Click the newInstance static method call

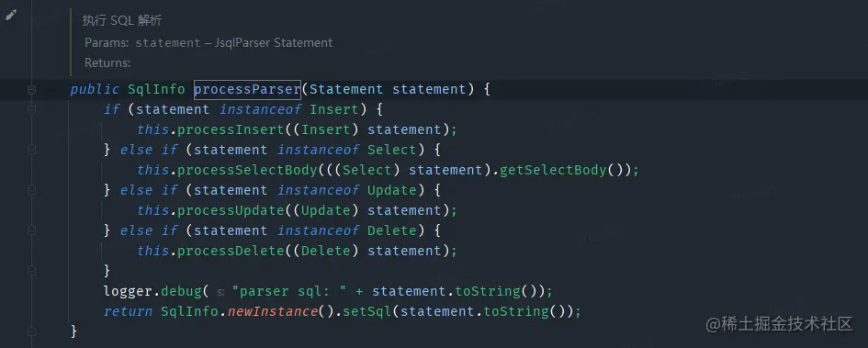pos(273,312)
